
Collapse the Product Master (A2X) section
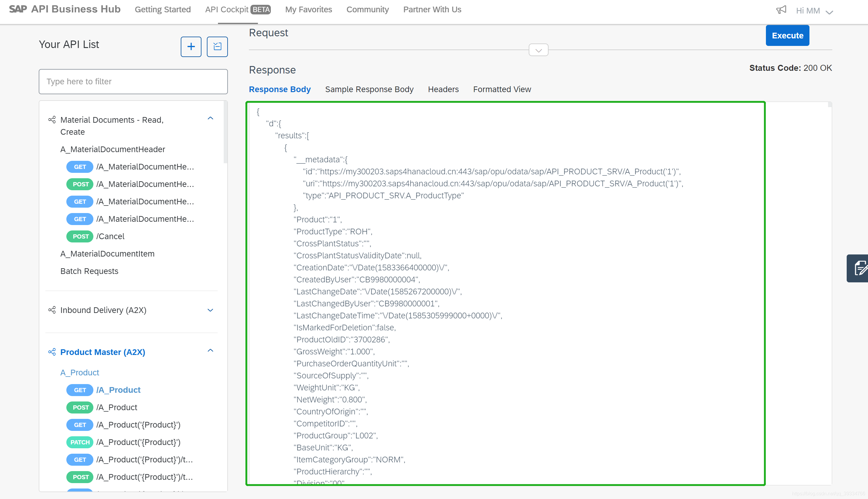click(210, 350)
